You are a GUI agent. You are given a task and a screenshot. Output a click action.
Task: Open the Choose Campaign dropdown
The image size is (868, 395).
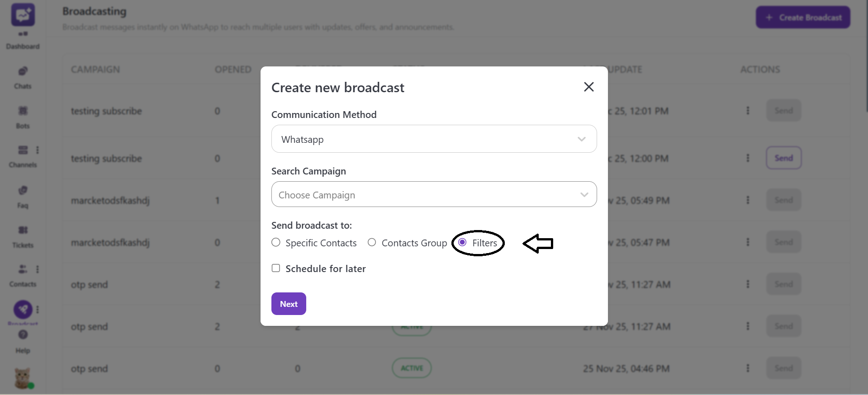pos(434,194)
